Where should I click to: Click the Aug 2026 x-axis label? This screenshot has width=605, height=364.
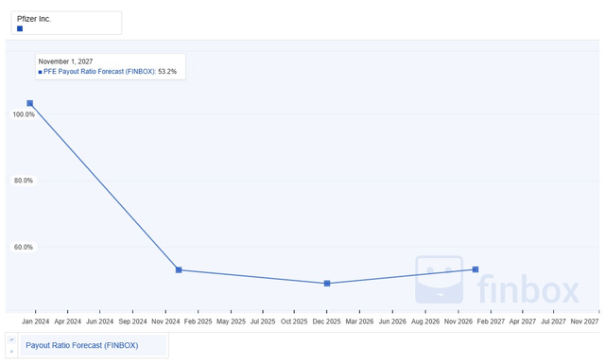coord(425,321)
